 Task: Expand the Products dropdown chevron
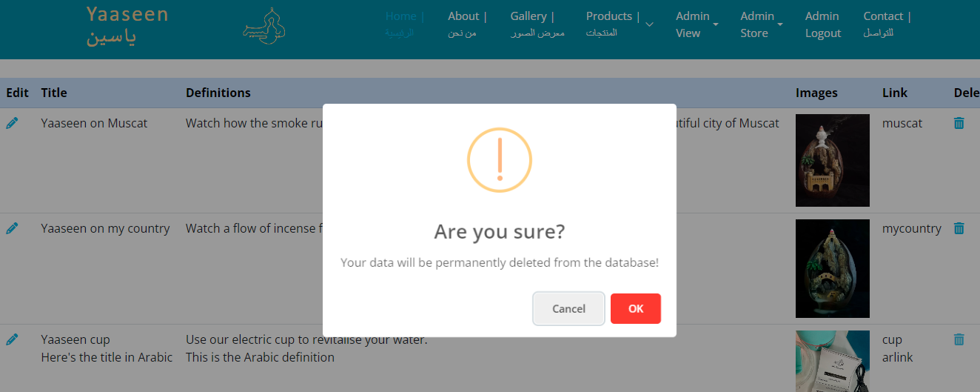point(649,24)
